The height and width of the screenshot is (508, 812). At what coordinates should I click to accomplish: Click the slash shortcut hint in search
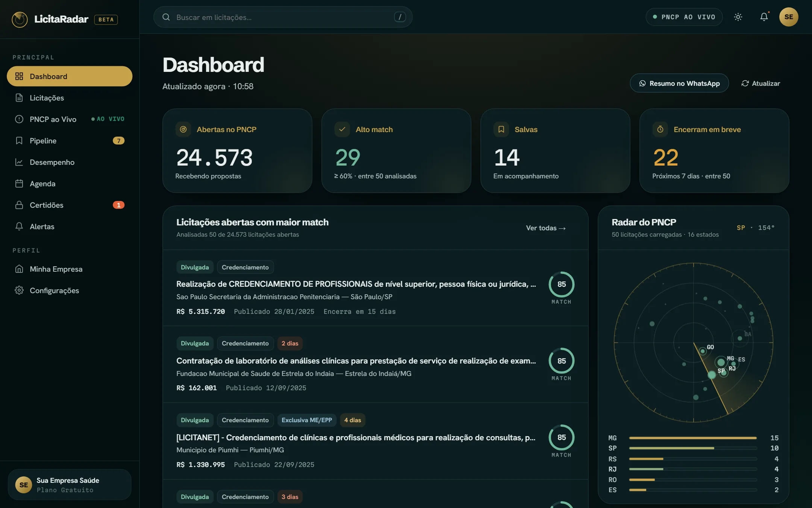tap(400, 17)
